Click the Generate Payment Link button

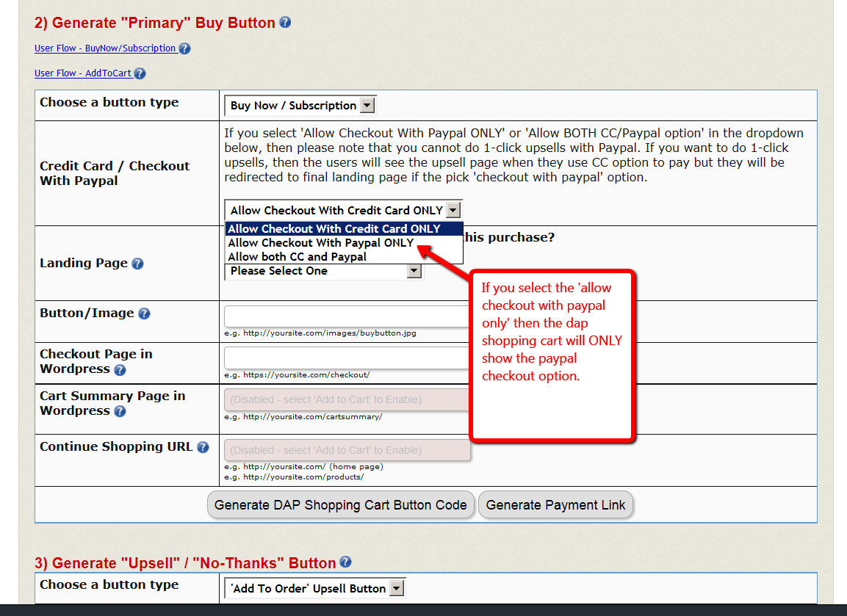click(x=555, y=505)
